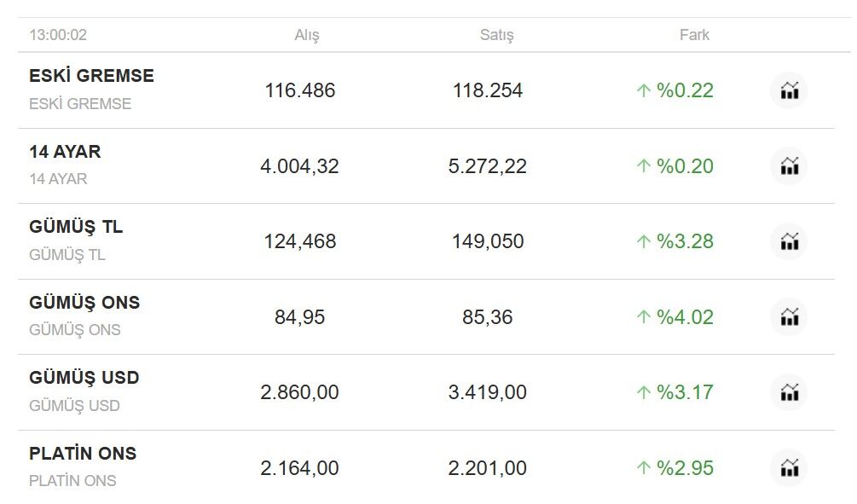Click the 118.254 selling price value
857x504 pixels.
(488, 90)
